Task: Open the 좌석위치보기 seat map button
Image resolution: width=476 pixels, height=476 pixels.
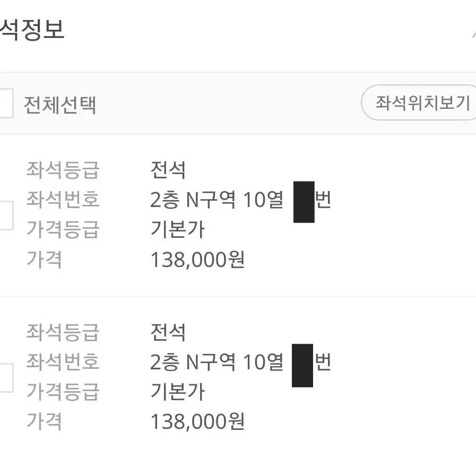Action: pyautogui.click(x=418, y=102)
